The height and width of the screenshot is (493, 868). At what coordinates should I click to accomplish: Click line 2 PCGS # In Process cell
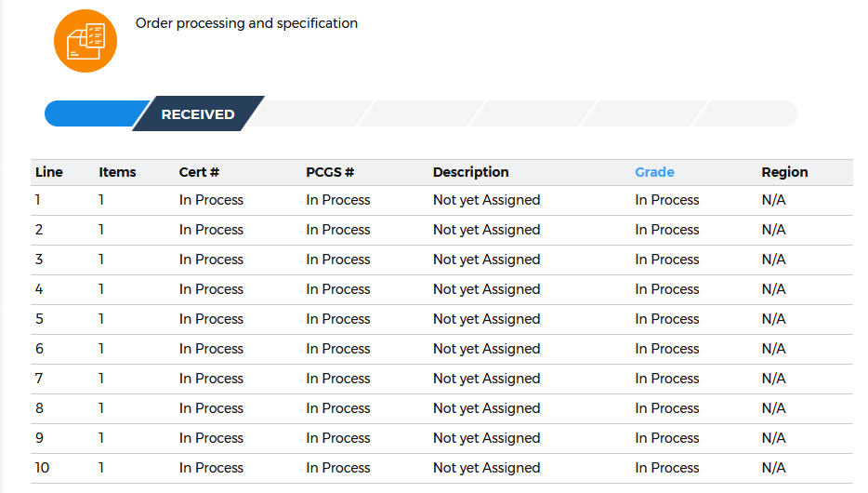point(338,230)
